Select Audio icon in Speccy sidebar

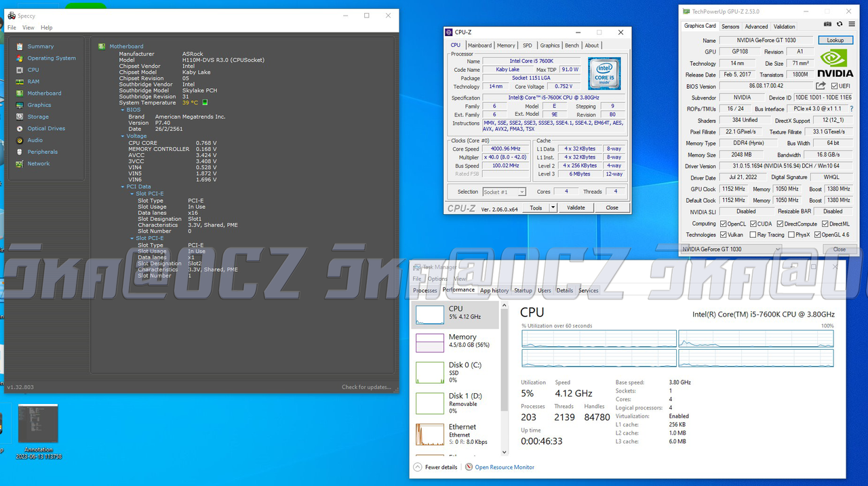click(19, 140)
